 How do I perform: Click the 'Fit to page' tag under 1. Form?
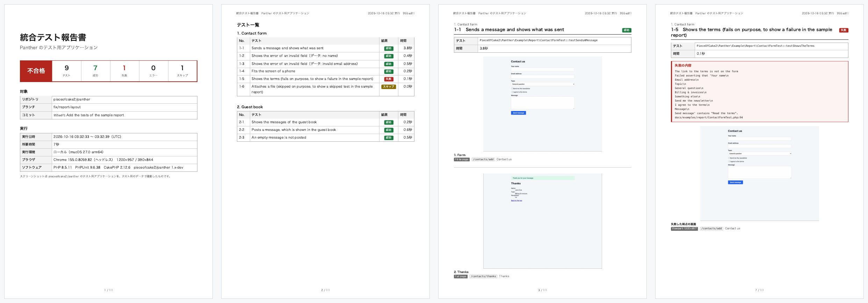pos(462,160)
